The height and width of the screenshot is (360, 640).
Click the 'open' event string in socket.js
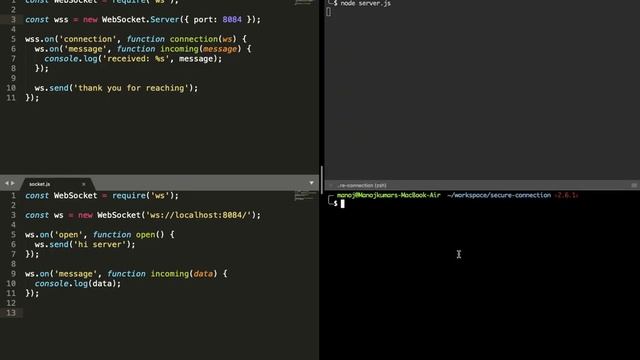pyautogui.click(x=69, y=235)
